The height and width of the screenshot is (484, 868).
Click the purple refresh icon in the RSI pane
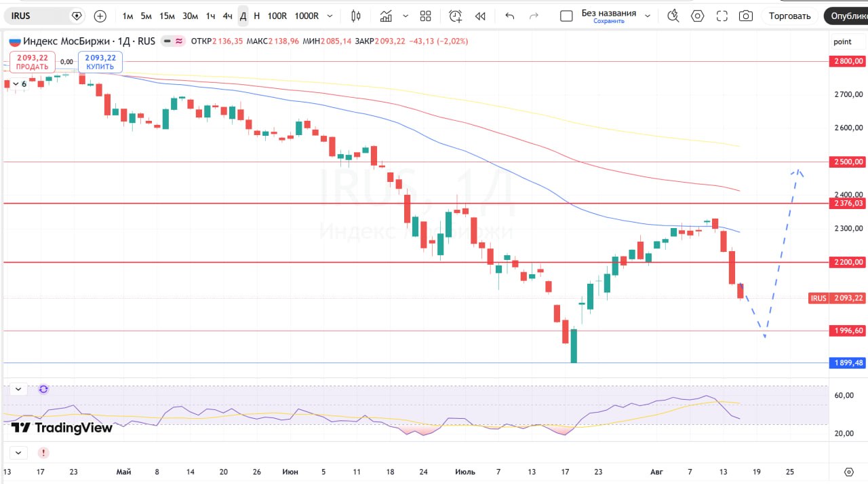43,389
